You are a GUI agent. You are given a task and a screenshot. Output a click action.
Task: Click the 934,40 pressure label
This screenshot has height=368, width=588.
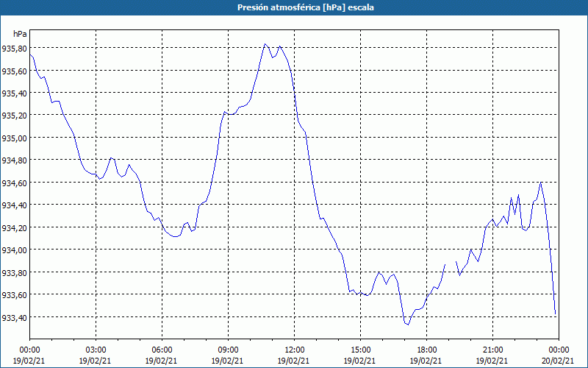[14, 205]
